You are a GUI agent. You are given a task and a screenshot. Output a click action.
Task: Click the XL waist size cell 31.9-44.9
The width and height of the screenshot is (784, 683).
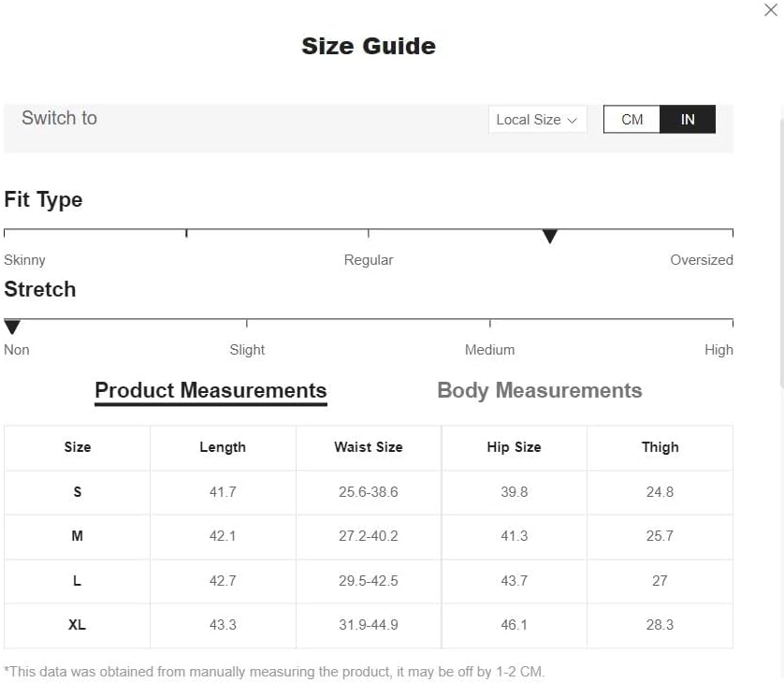[x=369, y=625]
